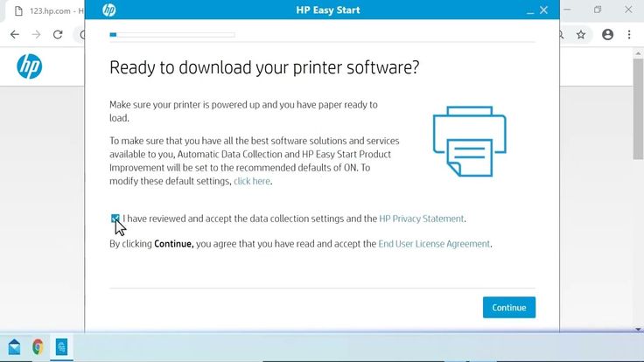644x362 pixels.
Task: Open HP Easy Start from the taskbar
Action: click(61, 347)
